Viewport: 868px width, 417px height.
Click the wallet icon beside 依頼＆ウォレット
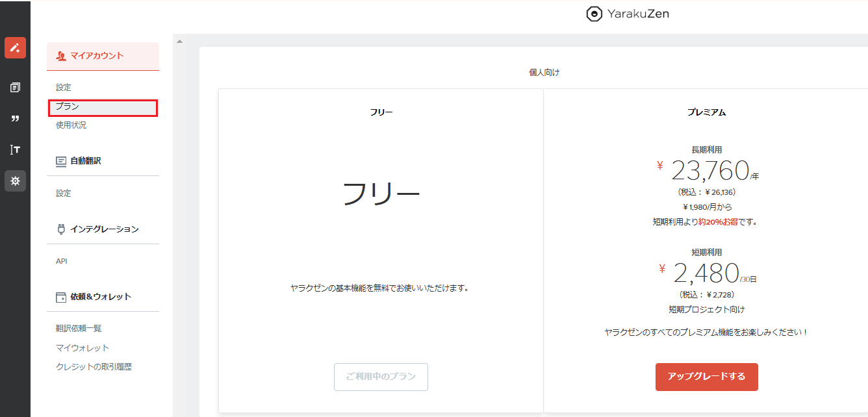point(61,297)
